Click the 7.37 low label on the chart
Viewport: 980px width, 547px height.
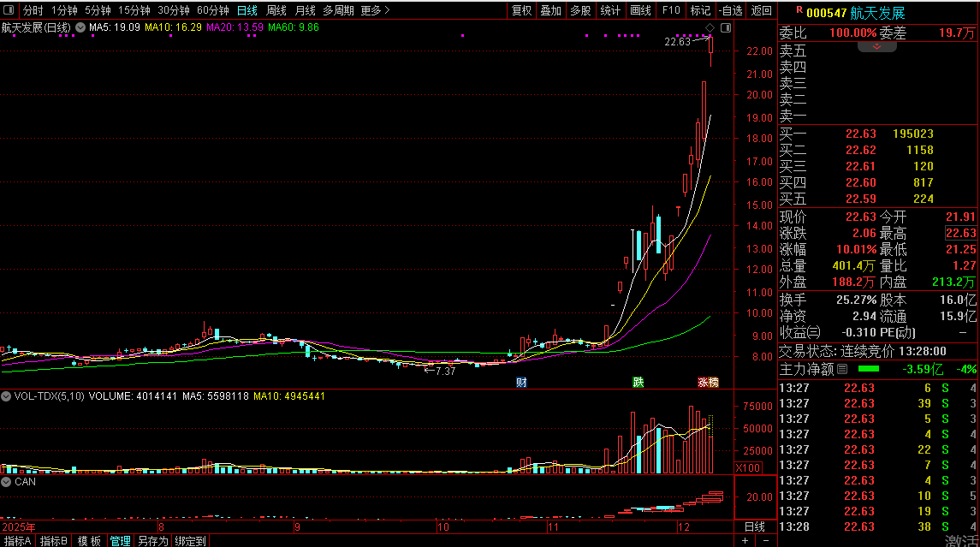click(444, 372)
